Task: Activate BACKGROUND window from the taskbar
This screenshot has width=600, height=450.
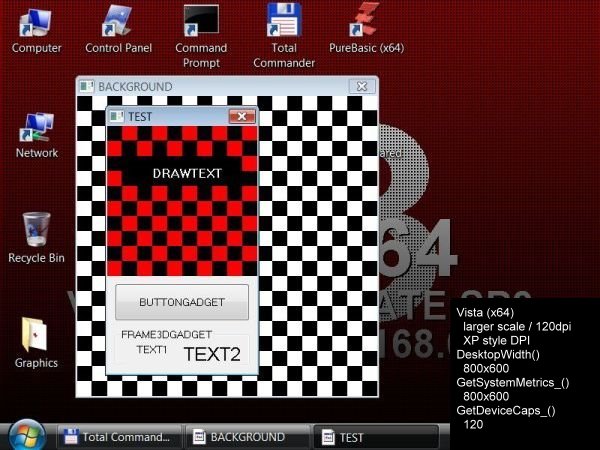Action: 247,437
